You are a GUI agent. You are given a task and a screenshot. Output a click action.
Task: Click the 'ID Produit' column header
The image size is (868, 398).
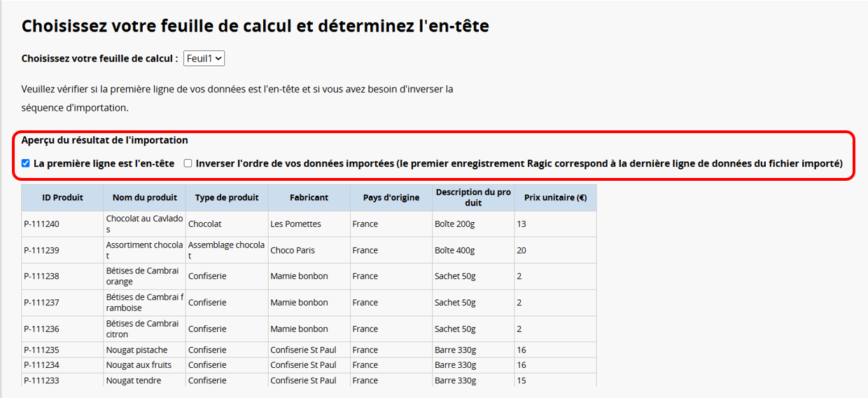(62, 198)
